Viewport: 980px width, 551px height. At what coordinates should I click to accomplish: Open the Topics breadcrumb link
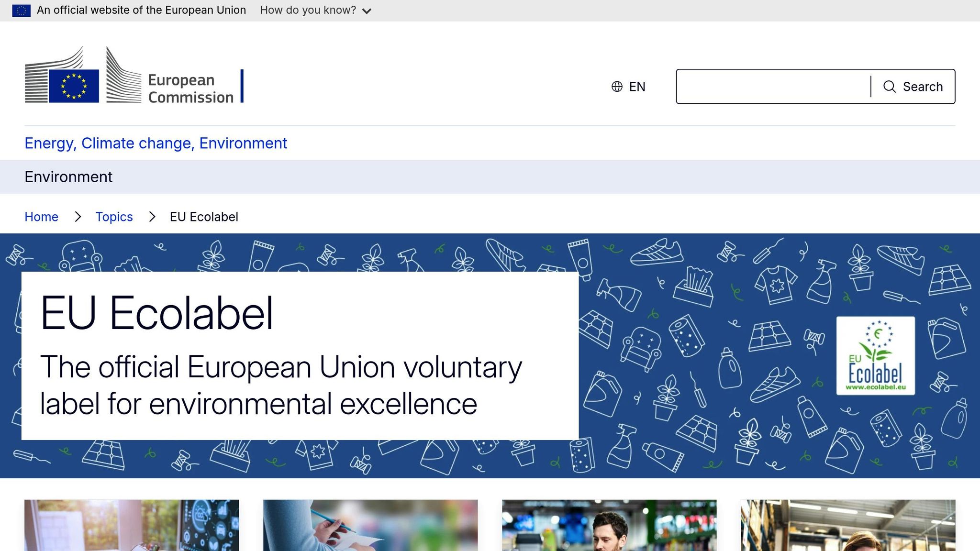tap(114, 217)
